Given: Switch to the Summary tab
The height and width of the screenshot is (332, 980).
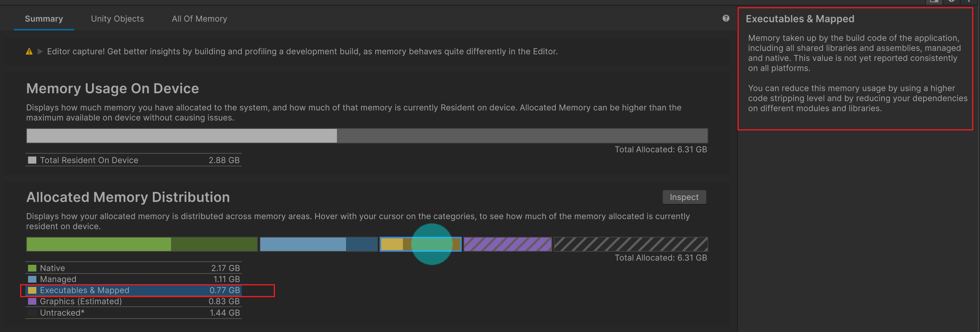Looking at the screenshot, I should point(44,19).
